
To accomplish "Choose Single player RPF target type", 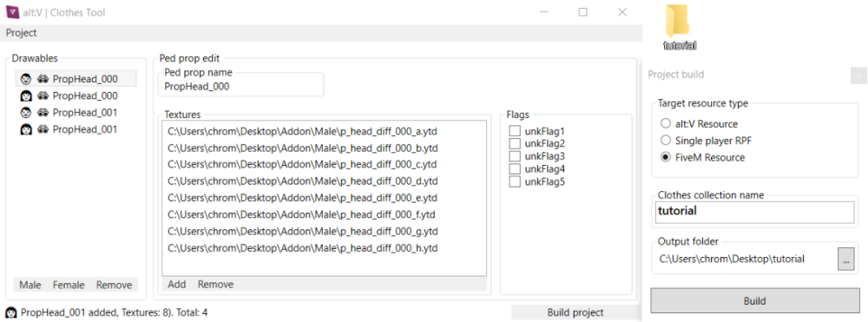I will pyautogui.click(x=666, y=141).
